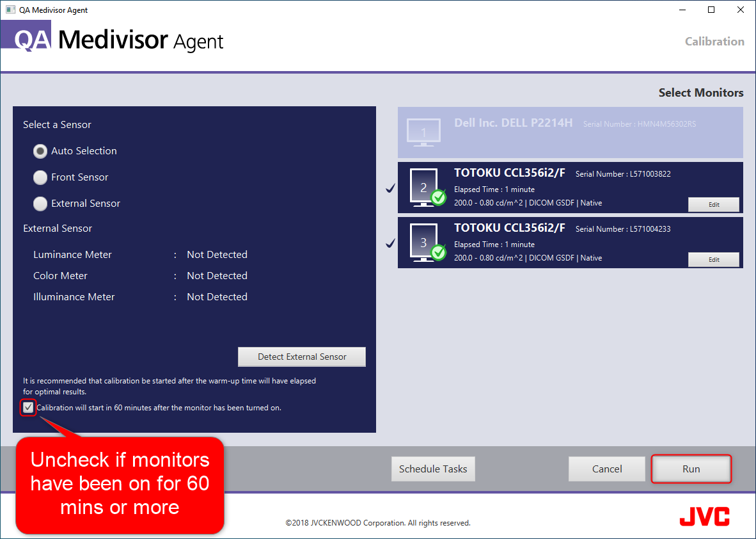The image size is (756, 539).
Task: Edit monitor 2 settings, serial L571003822
Action: coord(714,205)
